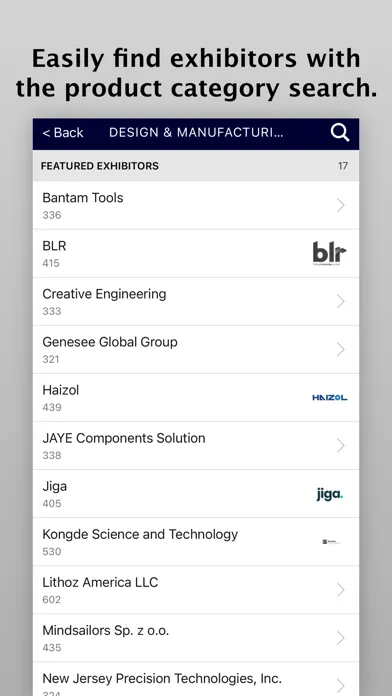Tap the search magnifier icon

pyautogui.click(x=340, y=133)
